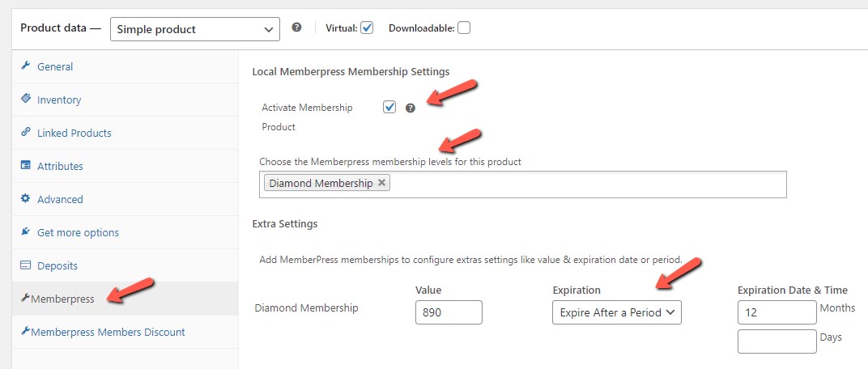
Task: Click the Extra Settings heading
Action: pos(284,224)
